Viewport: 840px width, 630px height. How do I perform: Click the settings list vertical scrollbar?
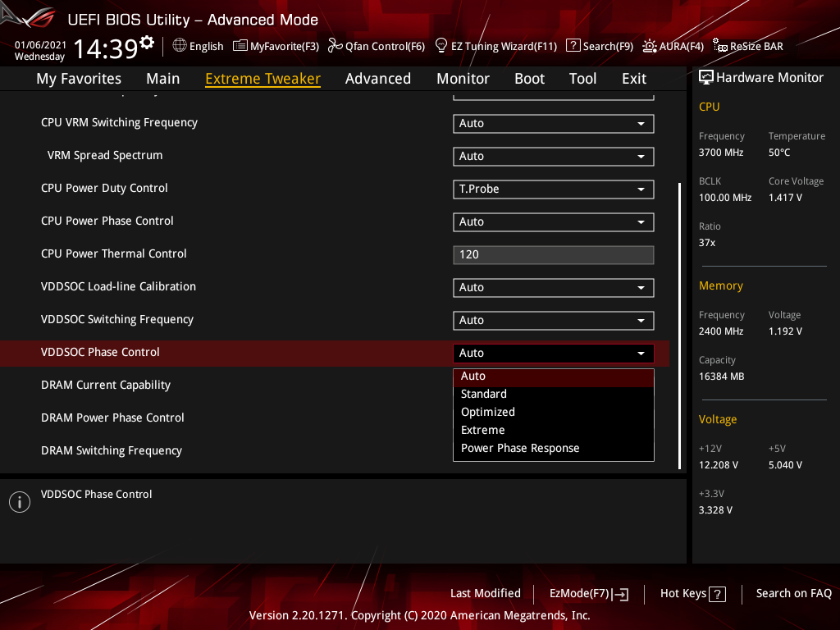679,326
